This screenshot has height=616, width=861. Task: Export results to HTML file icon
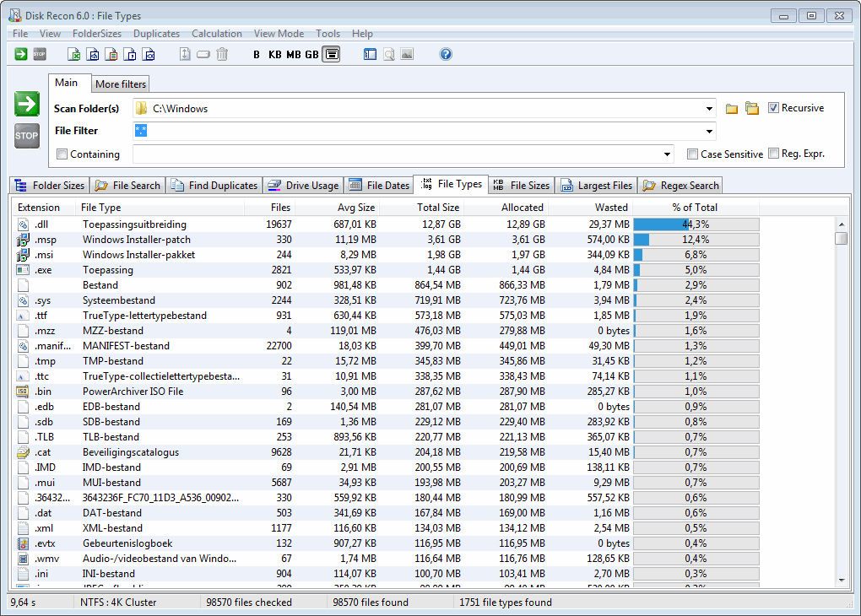[94, 54]
